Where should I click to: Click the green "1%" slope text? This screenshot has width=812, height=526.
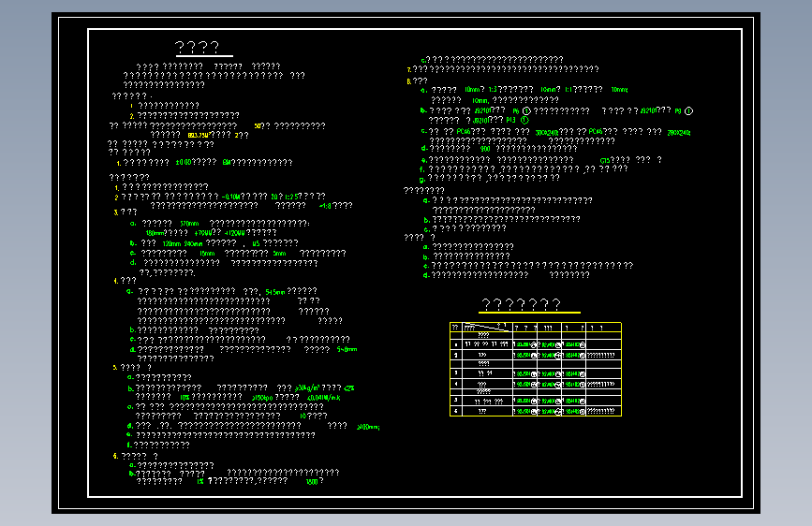[x=199, y=481]
